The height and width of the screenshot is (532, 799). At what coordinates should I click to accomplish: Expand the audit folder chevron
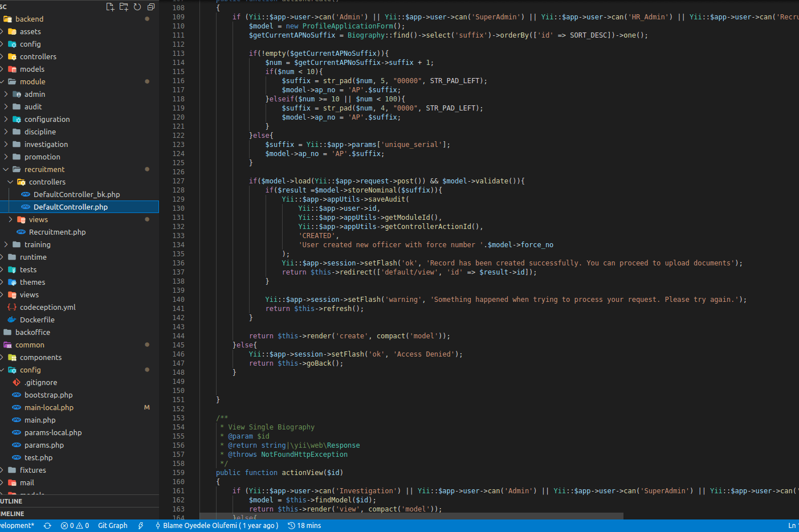6,107
